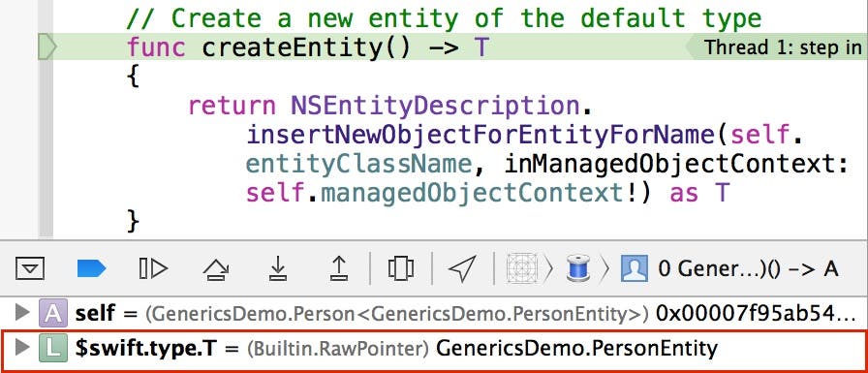The width and height of the screenshot is (868, 373).
Task: Click the (Builtin.RawPointer) type label
Action: (338, 348)
